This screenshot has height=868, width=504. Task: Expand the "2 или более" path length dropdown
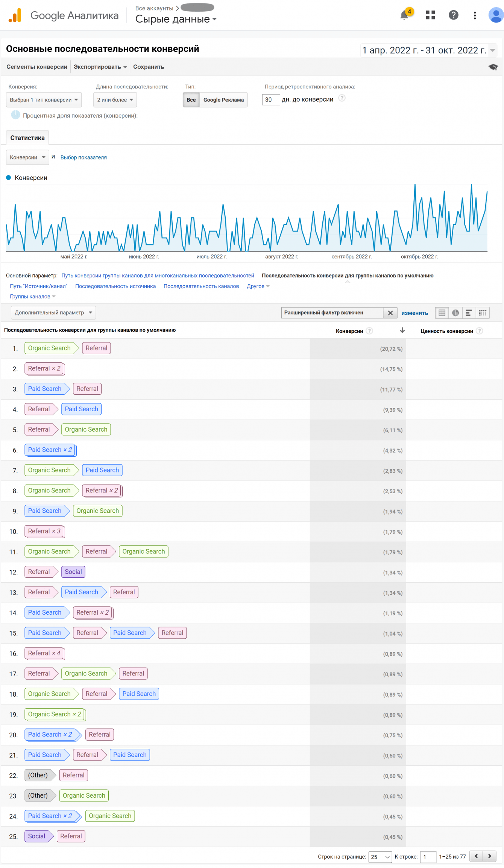tap(115, 100)
